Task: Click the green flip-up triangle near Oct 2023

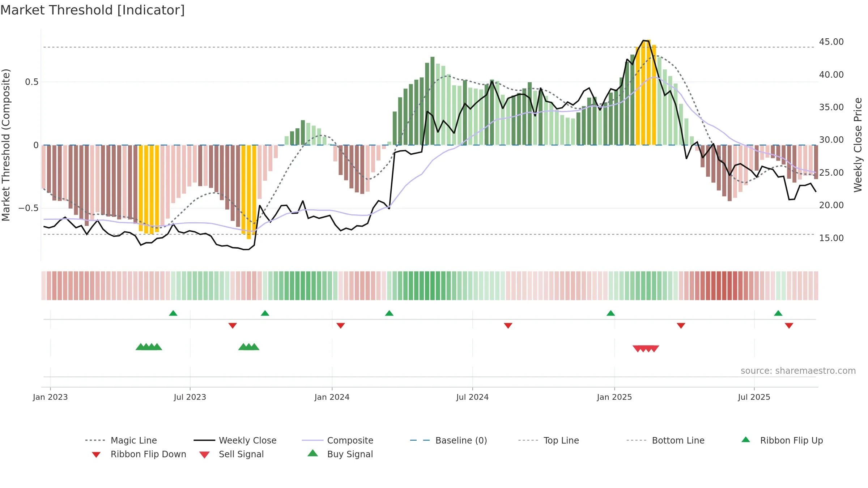Action: [265, 313]
